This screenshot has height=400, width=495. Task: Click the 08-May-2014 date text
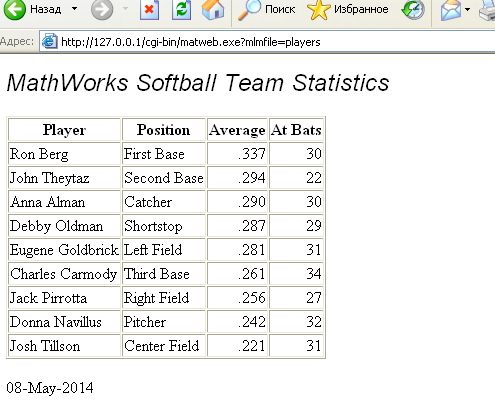(x=50, y=388)
